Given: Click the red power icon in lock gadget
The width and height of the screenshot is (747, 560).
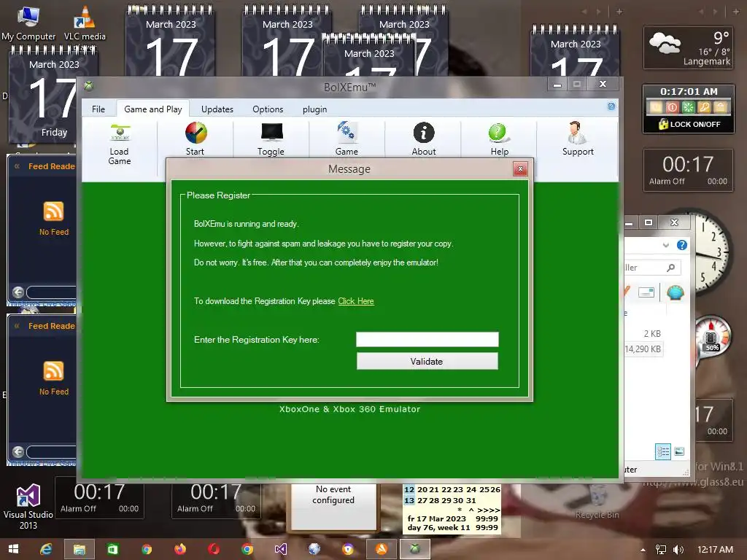Looking at the screenshot, I should pyautogui.click(x=672, y=107).
